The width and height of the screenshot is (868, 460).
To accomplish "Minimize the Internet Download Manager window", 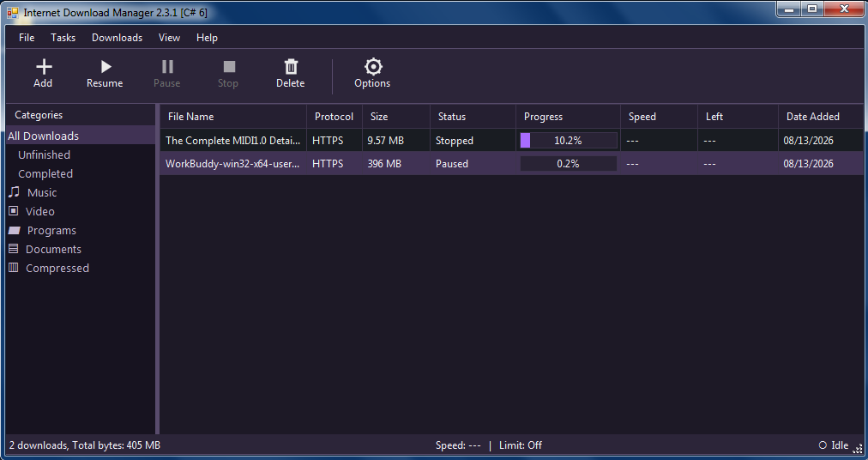I will coord(789,9).
